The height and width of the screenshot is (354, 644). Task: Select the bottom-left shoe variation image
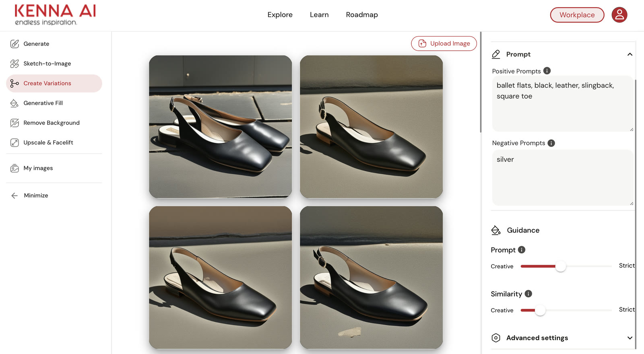[221, 278]
